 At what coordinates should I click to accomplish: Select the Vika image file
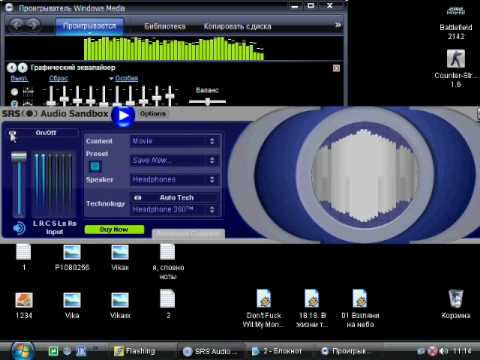(x=72, y=305)
